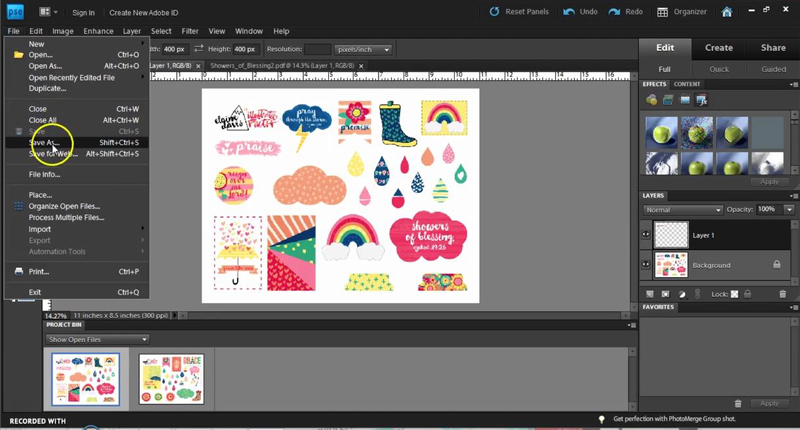Choose the Photo Effects icon in Effects
This screenshot has height=430, width=800.
click(x=685, y=100)
